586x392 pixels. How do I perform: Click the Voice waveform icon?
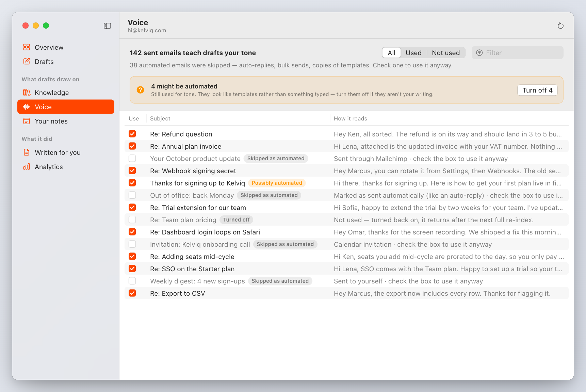pyautogui.click(x=27, y=107)
